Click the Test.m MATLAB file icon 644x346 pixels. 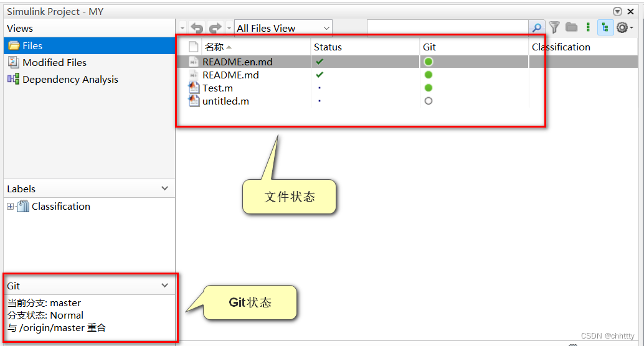coord(194,88)
